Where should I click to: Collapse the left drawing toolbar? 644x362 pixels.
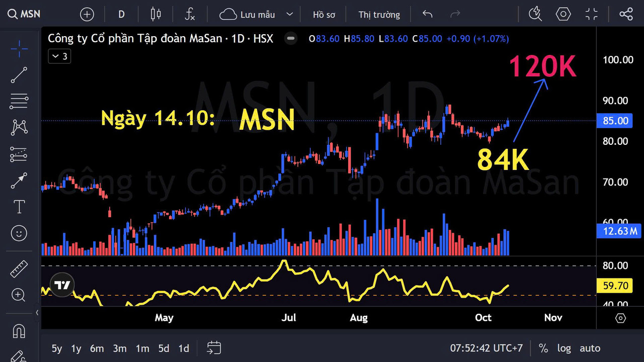pos(37,313)
